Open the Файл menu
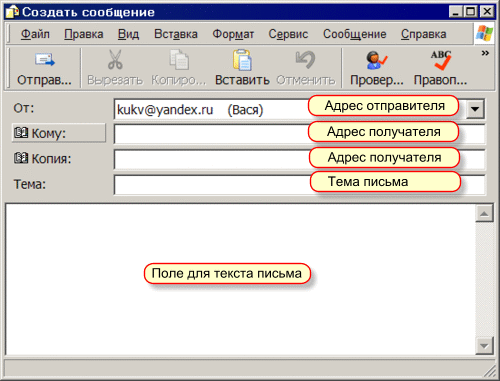 (x=35, y=34)
